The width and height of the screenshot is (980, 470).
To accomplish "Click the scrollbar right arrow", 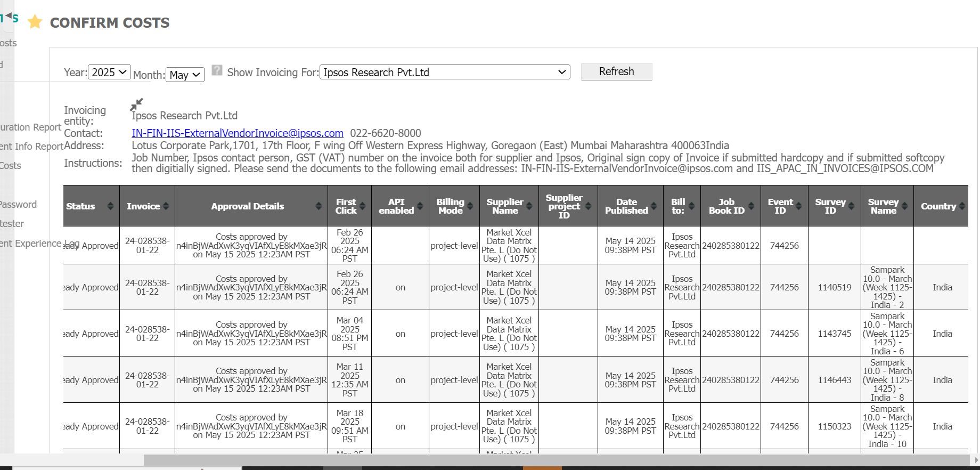I will coord(976,459).
